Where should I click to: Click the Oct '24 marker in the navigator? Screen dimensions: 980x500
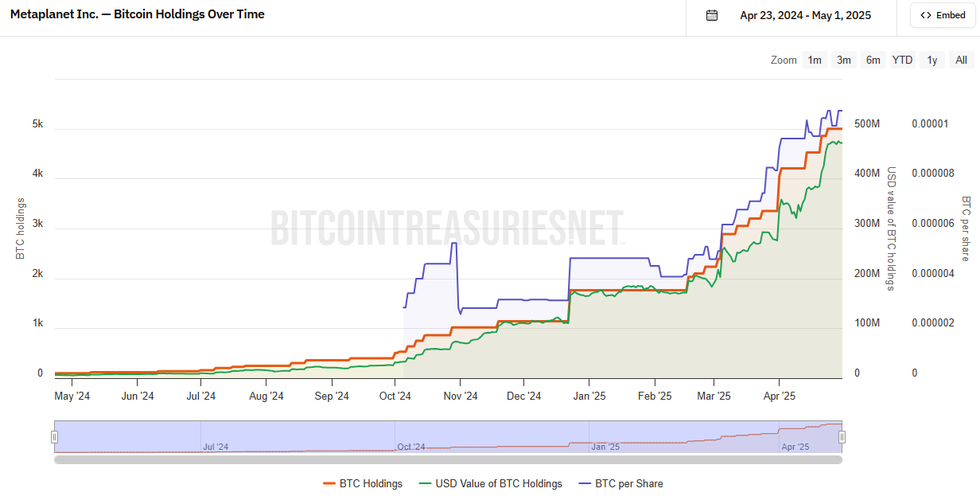[410, 447]
